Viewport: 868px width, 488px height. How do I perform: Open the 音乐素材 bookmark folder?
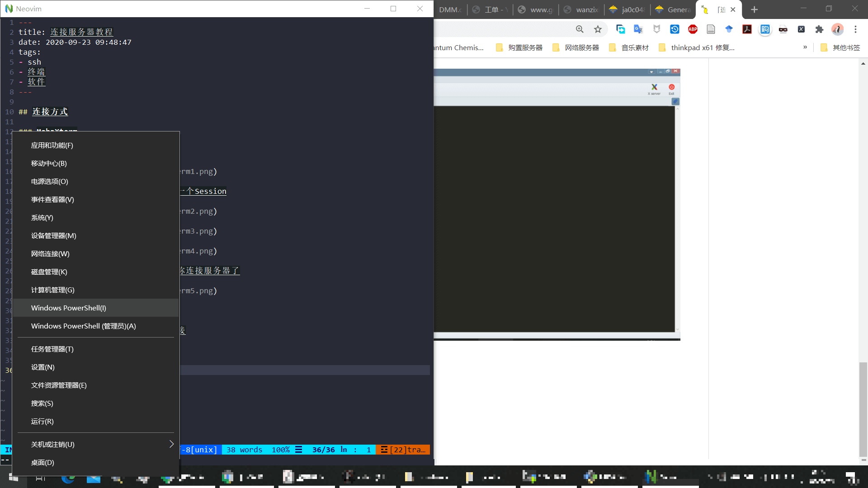point(629,47)
